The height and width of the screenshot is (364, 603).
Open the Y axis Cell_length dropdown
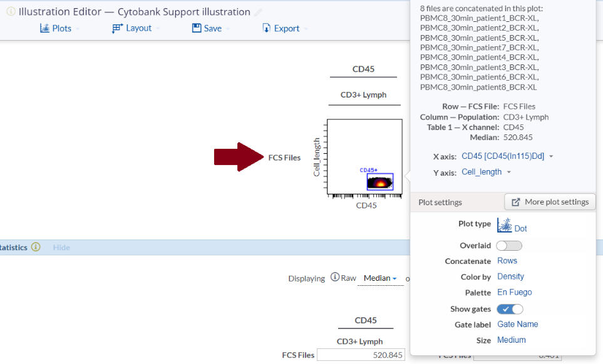pos(486,172)
